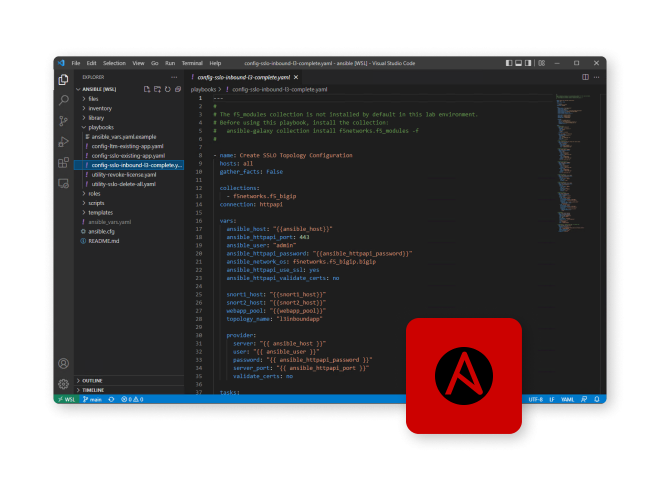This screenshot has height=480, width=660.
Task: Collapse all folders in Explorer
Action: pyautogui.click(x=178, y=89)
